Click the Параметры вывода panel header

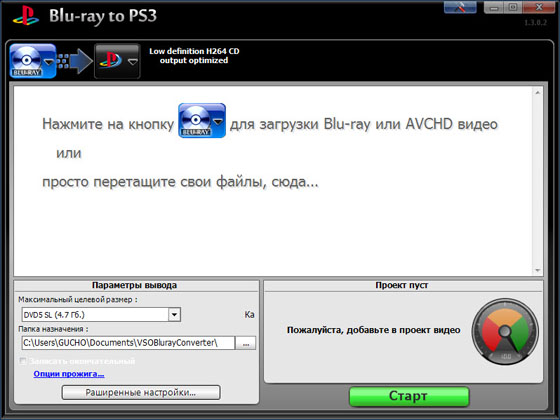click(x=134, y=285)
